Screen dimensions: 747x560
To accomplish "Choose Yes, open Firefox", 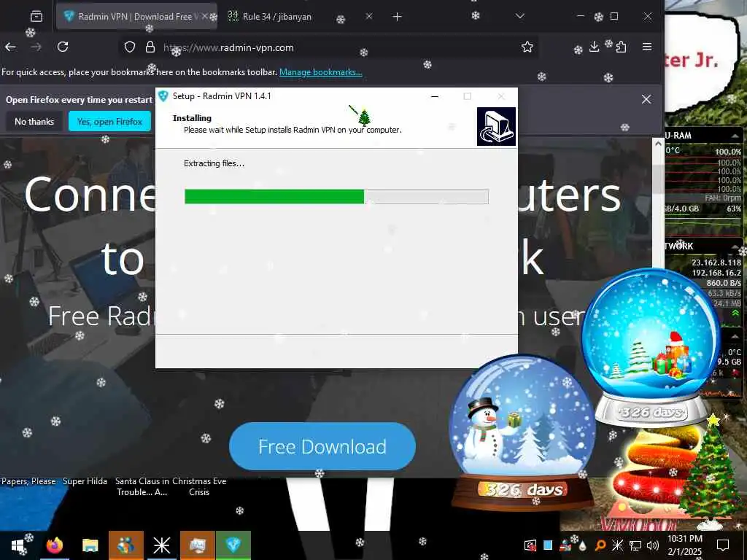I will [x=109, y=122].
